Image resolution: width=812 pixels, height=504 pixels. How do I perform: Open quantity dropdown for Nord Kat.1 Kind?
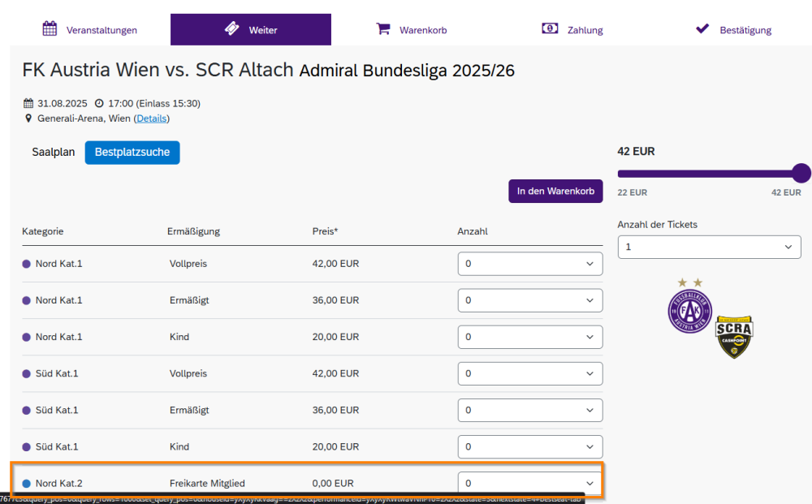coord(530,337)
